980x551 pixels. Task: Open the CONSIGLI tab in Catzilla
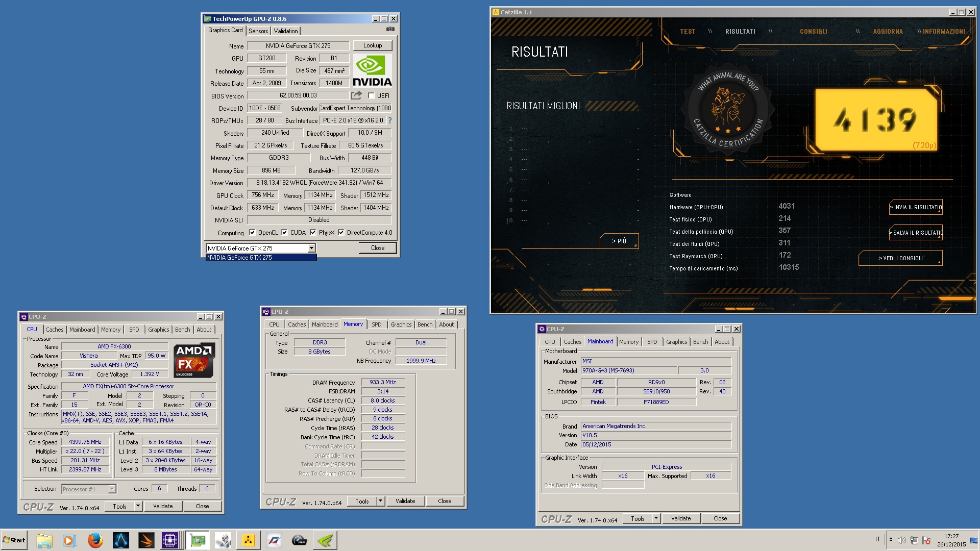point(813,32)
